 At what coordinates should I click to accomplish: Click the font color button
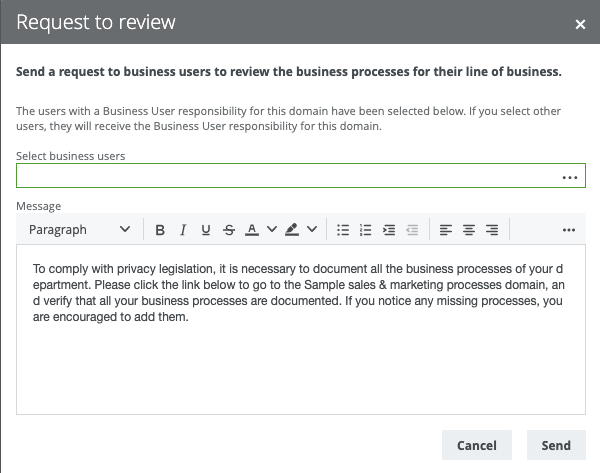tap(252, 230)
